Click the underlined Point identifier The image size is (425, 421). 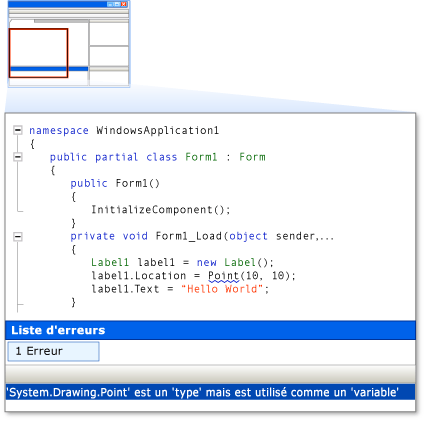tap(223, 276)
